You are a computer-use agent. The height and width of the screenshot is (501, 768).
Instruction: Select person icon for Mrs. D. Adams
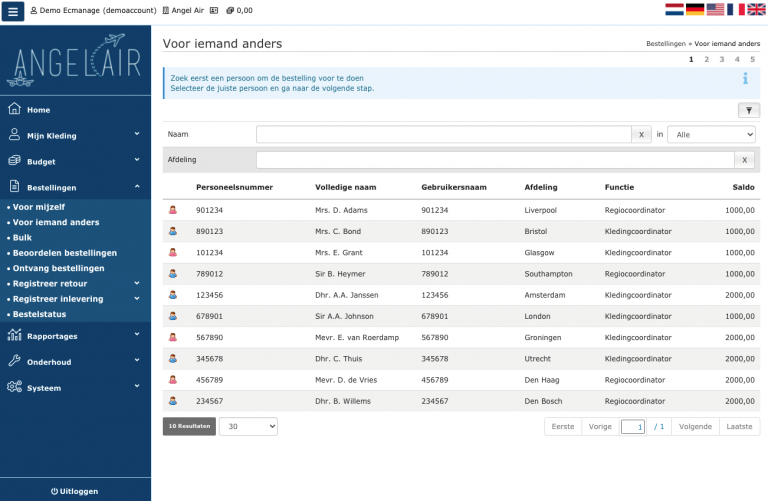tap(172, 211)
